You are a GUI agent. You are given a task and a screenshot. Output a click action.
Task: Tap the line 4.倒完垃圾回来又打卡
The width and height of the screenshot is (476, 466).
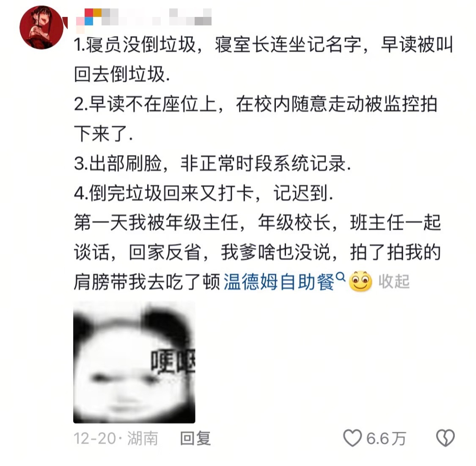click(204, 193)
